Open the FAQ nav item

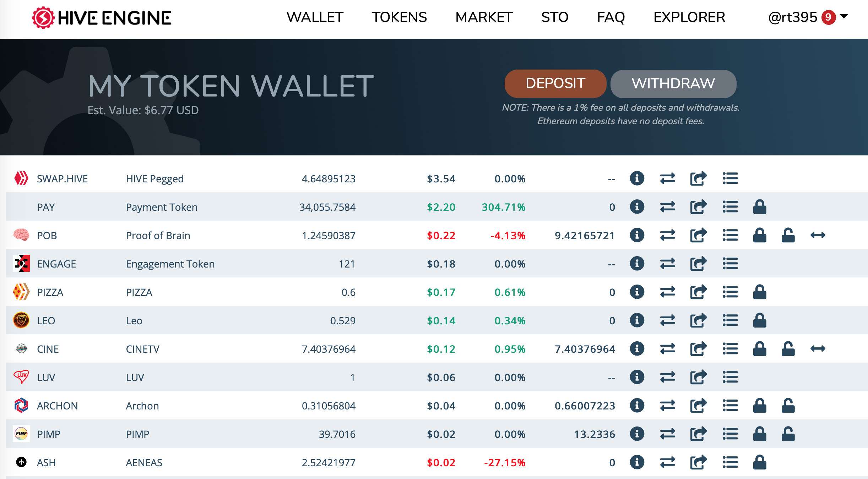611,17
